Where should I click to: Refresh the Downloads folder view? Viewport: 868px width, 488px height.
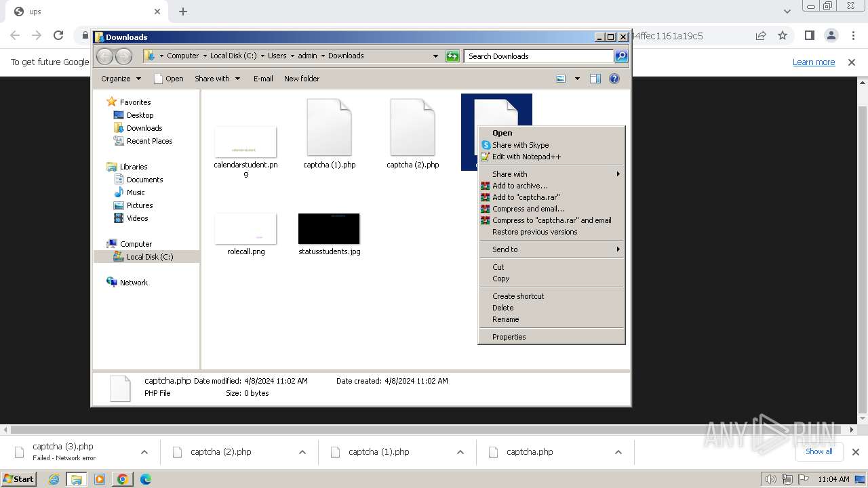click(x=452, y=56)
